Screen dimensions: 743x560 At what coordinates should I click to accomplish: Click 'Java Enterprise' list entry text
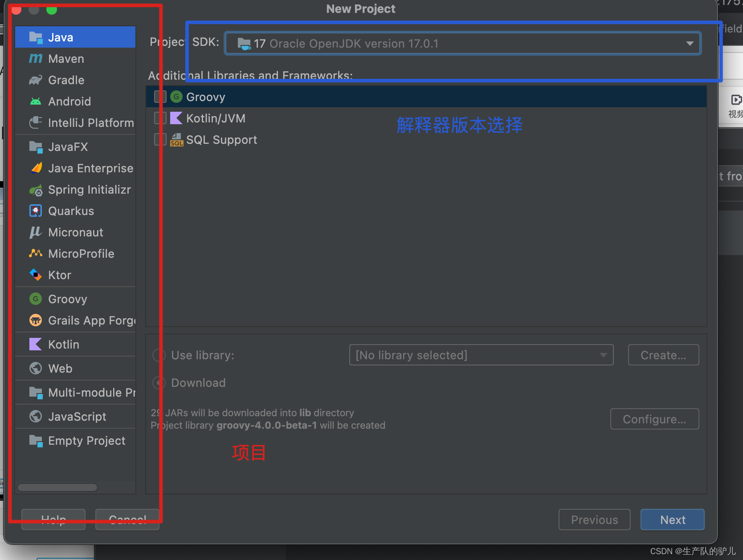[90, 168]
